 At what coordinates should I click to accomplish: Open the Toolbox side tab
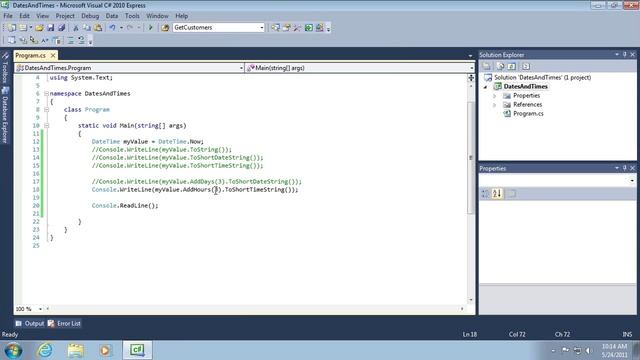pyautogui.click(x=5, y=68)
